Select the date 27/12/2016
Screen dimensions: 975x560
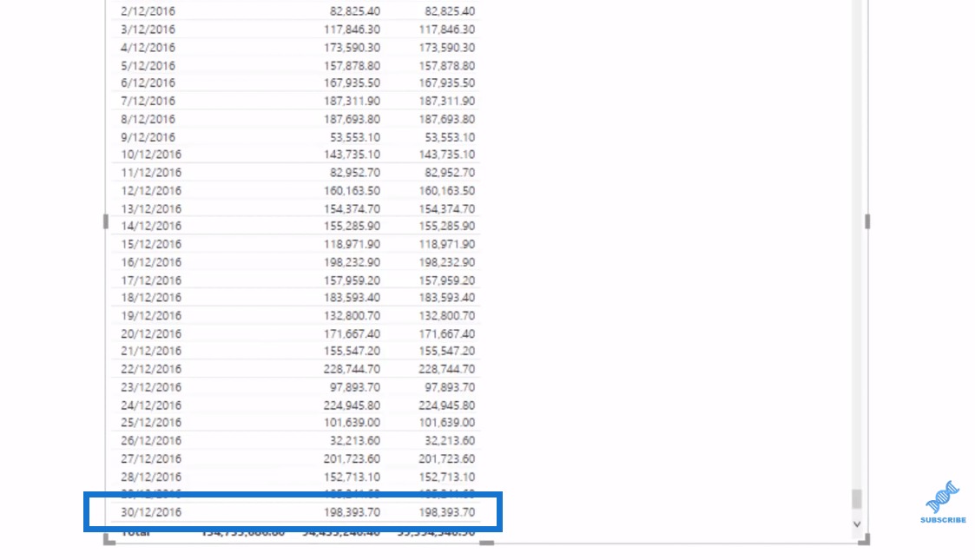(151, 458)
